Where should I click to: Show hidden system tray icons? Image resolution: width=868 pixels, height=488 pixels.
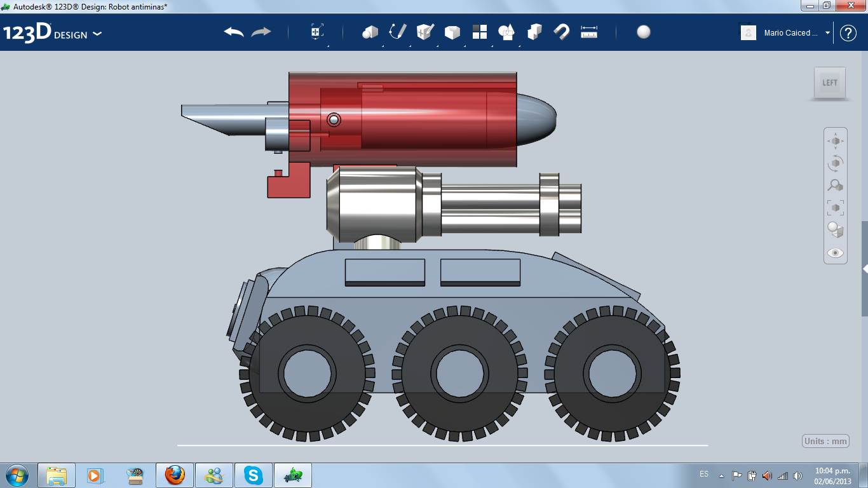pyautogui.click(x=721, y=475)
